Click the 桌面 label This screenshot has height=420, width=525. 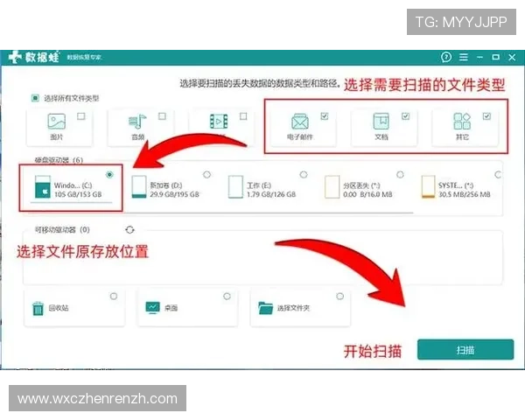coord(171,308)
